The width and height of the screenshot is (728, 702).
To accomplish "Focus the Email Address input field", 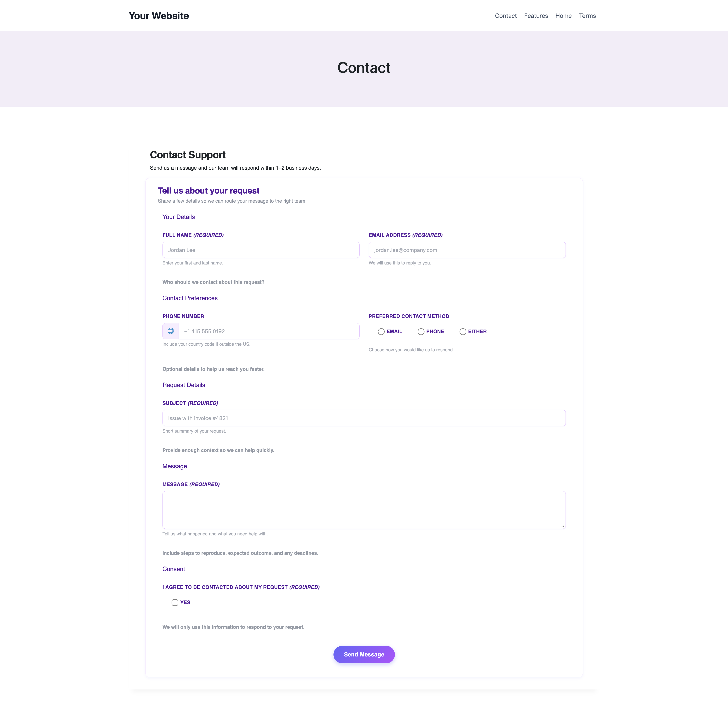I will click(x=467, y=250).
